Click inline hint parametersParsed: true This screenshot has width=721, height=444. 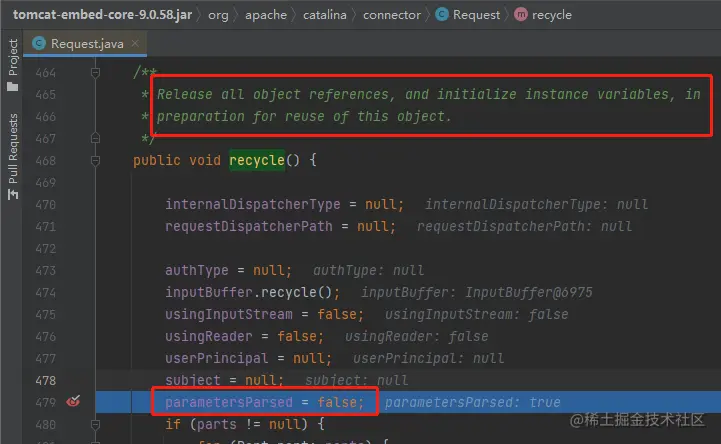coord(472,402)
